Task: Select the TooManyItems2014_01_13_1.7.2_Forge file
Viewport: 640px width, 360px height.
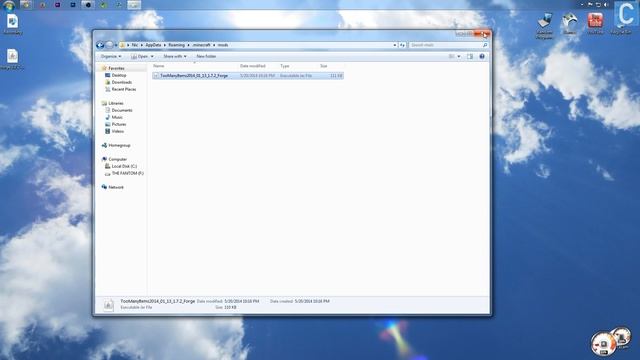Action: 248,76
